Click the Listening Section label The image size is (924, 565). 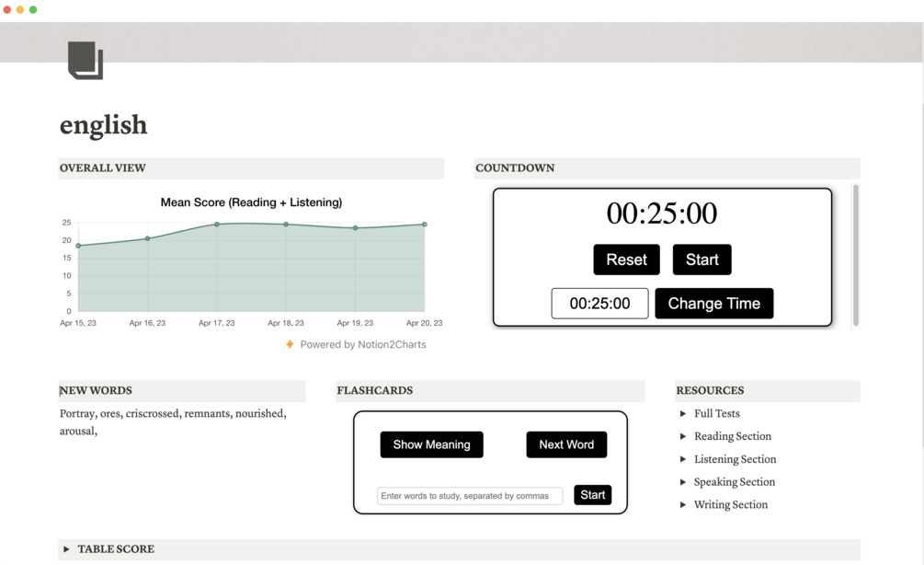735,459
